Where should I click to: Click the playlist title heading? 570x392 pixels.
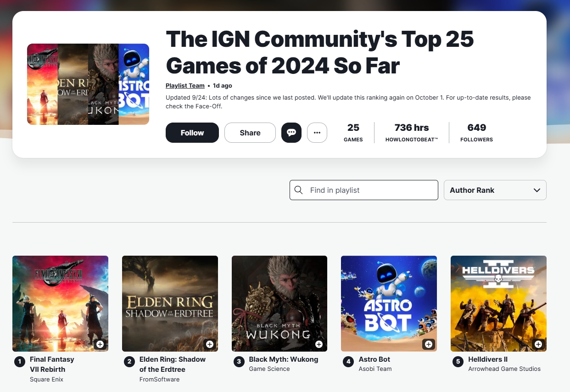319,52
